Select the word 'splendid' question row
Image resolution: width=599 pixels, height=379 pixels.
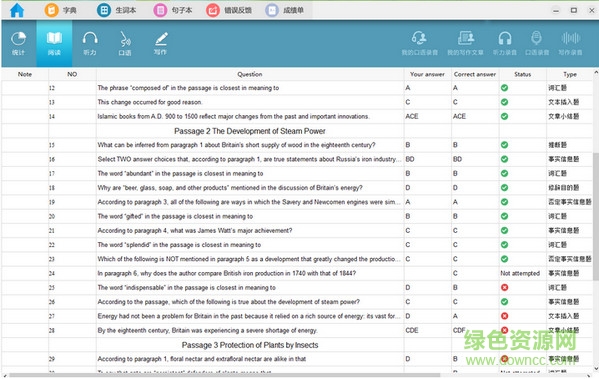point(297,245)
